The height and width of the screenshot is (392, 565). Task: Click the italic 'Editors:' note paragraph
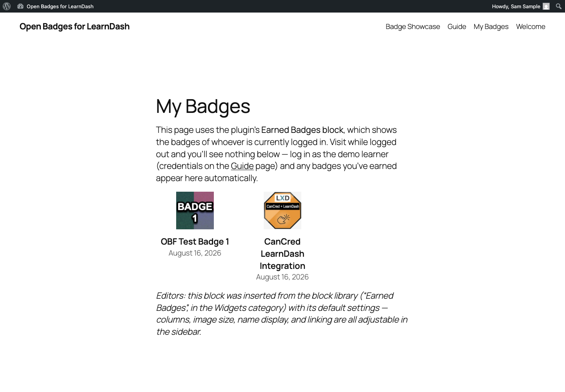tap(282, 314)
